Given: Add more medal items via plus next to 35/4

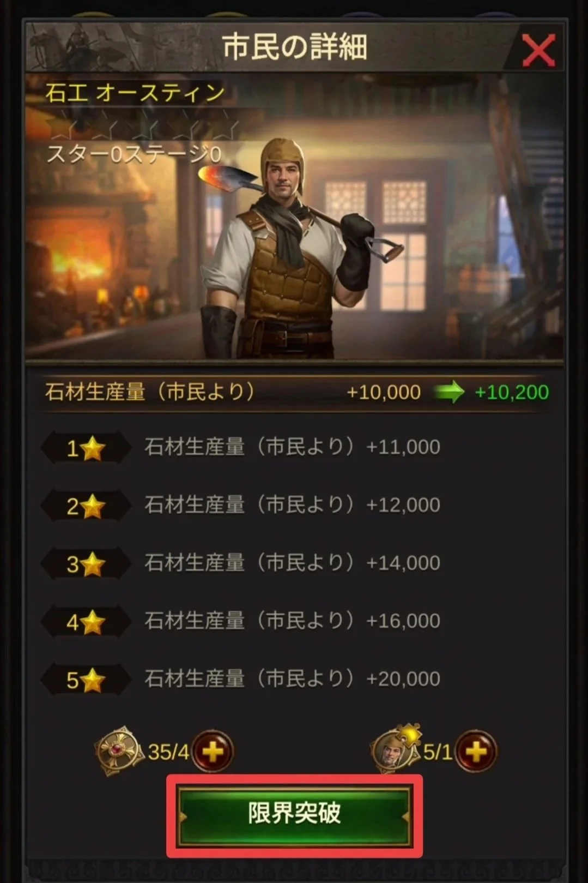Looking at the screenshot, I should [x=213, y=752].
